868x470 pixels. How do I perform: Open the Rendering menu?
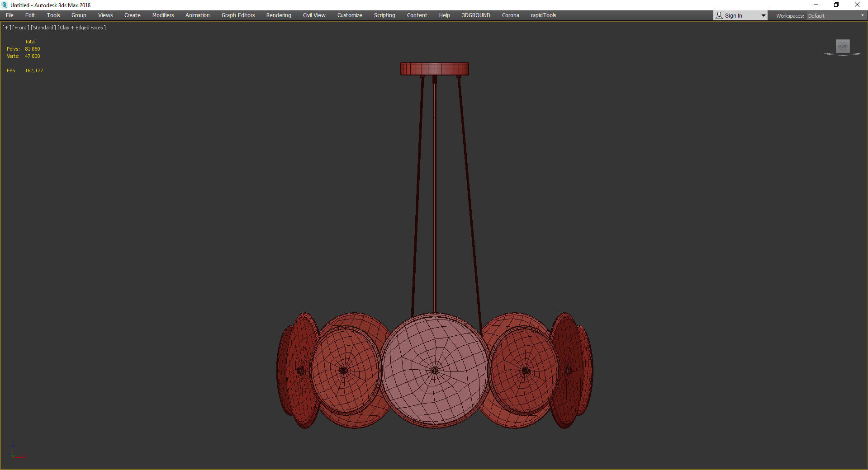[x=278, y=15]
